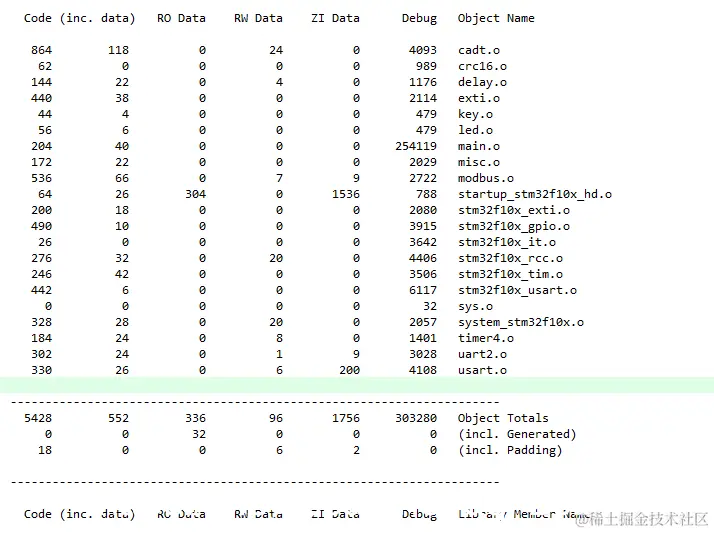Click stm32f10x_rcc.o debug value 4406
Image resolution: width=714 pixels, height=533 pixels.
click(423, 258)
